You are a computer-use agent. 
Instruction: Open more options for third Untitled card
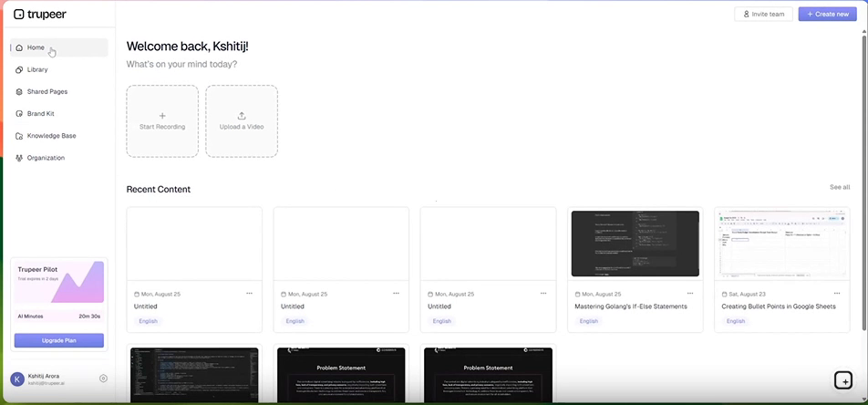point(543,293)
